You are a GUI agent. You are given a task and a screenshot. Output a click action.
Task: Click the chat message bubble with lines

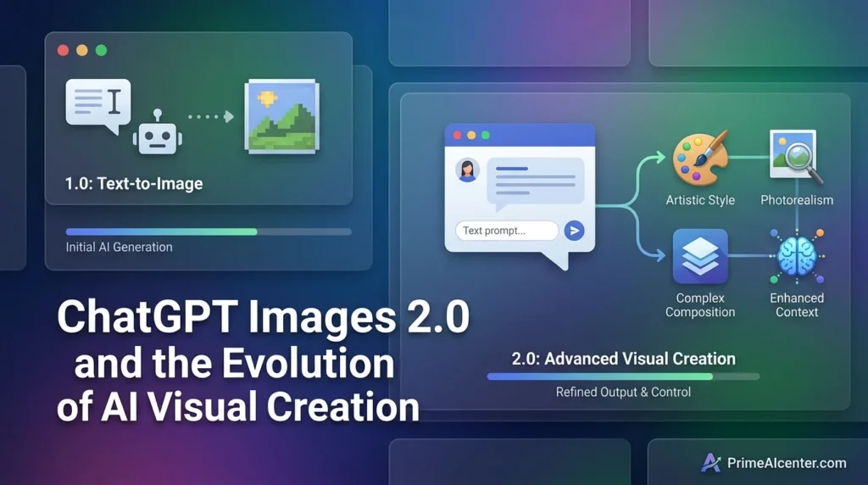(536, 184)
